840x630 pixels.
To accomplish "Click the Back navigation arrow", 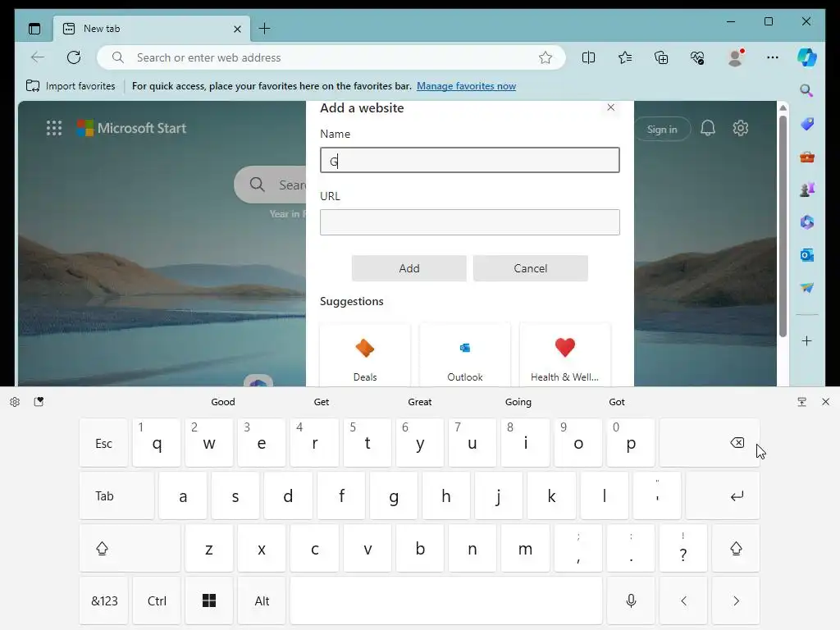I will (x=38, y=57).
